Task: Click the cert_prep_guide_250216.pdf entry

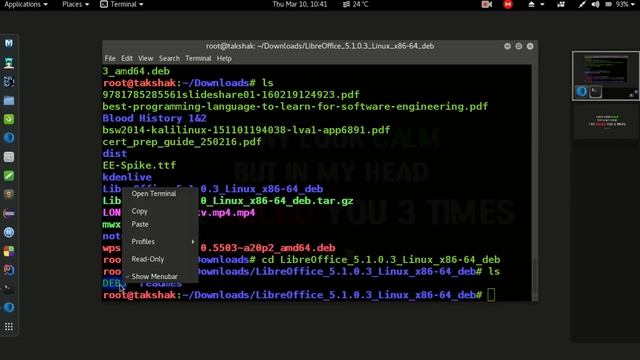Action: tap(182, 142)
